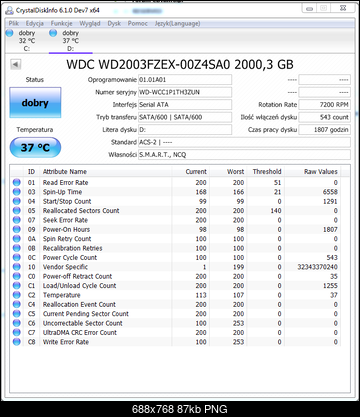Click status icon for Seek Error Rate
Screen dimensions: 360x417
[x=16, y=220]
